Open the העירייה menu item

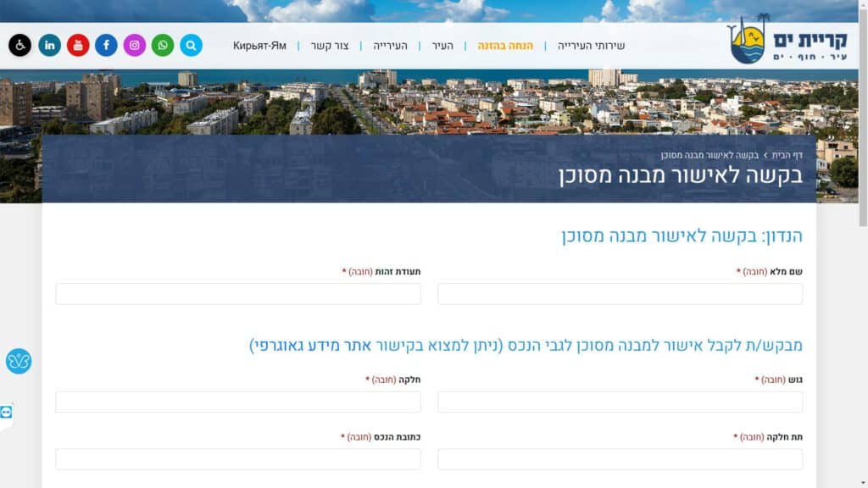tap(391, 46)
